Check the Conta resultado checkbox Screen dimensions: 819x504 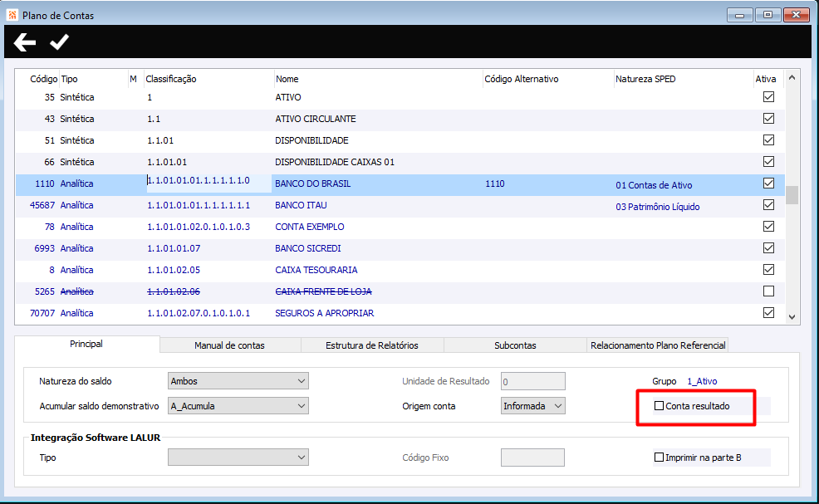pos(660,406)
